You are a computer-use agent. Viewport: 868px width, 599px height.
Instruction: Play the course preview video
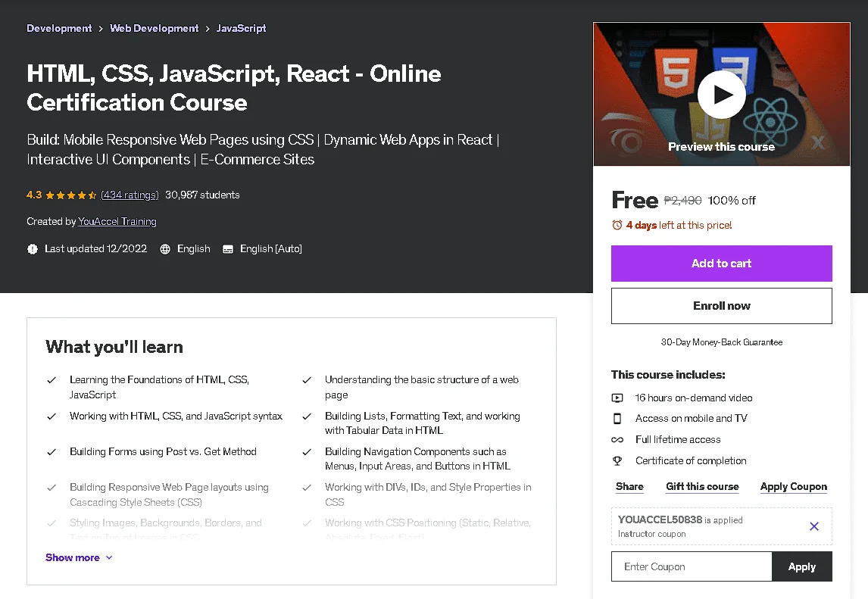point(721,94)
